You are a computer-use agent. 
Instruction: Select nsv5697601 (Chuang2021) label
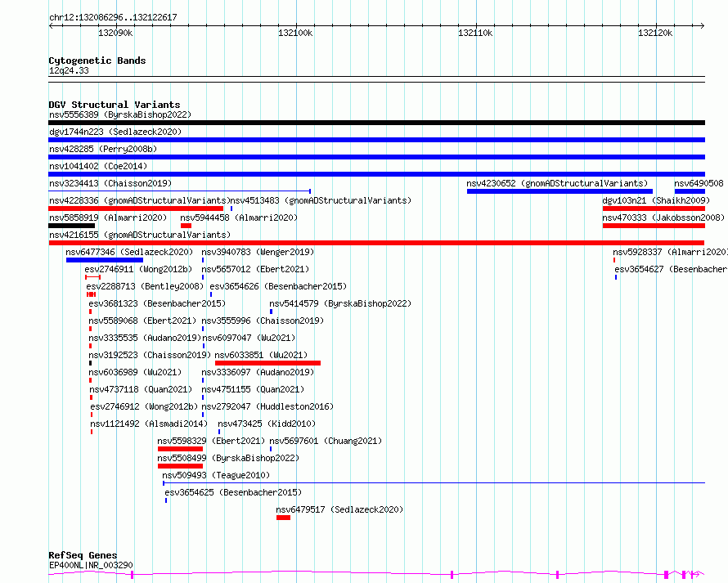pos(326,441)
